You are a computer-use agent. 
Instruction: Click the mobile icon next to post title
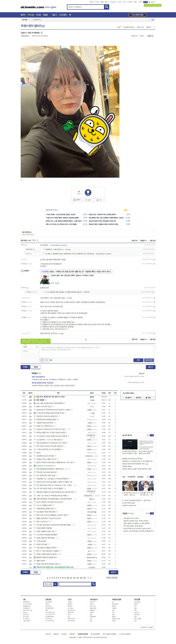point(42,33)
